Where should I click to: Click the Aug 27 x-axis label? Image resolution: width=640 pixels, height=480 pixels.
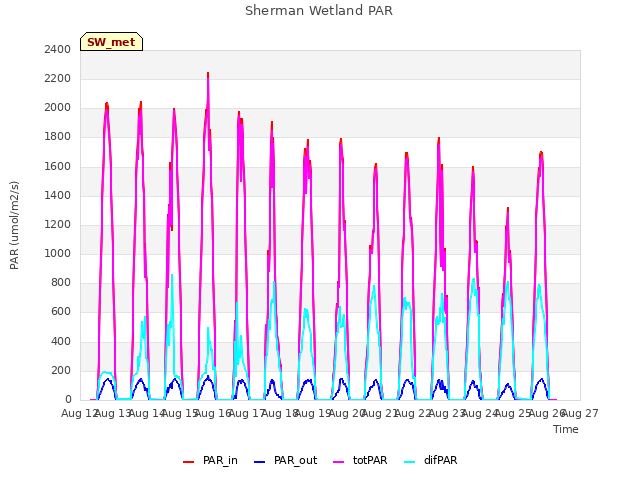pyautogui.click(x=580, y=413)
